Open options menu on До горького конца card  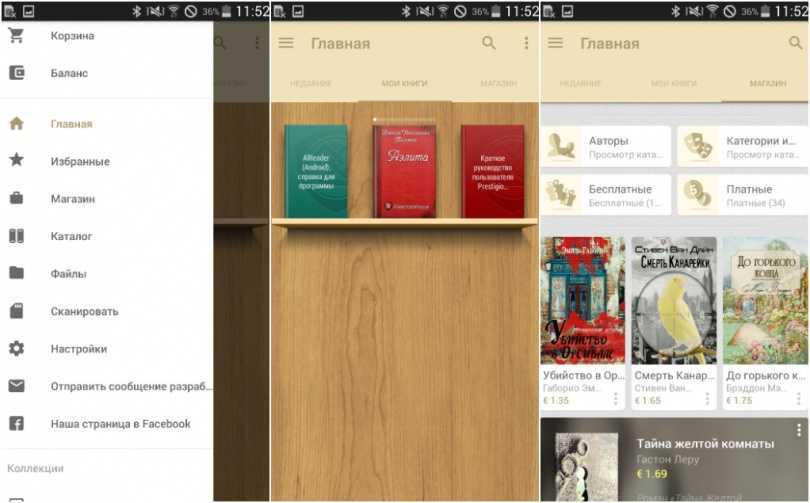tap(797, 399)
